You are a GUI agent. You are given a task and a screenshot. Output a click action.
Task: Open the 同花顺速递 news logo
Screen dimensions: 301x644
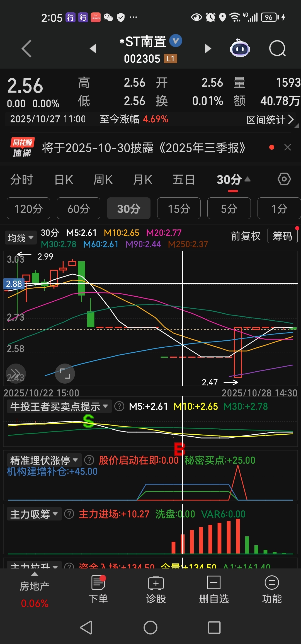tap(22, 147)
